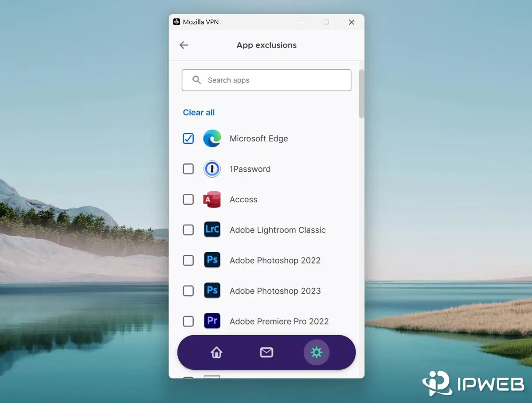Screen dimensions: 532x403
Task: Click the Lightroom Classic LrC icon
Action: point(212,230)
